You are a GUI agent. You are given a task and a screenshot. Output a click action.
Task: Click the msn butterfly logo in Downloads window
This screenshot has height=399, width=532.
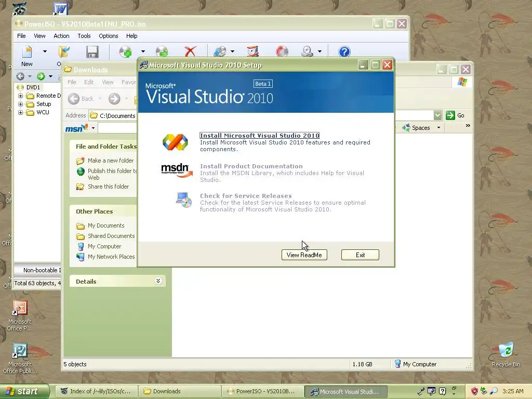(77, 128)
